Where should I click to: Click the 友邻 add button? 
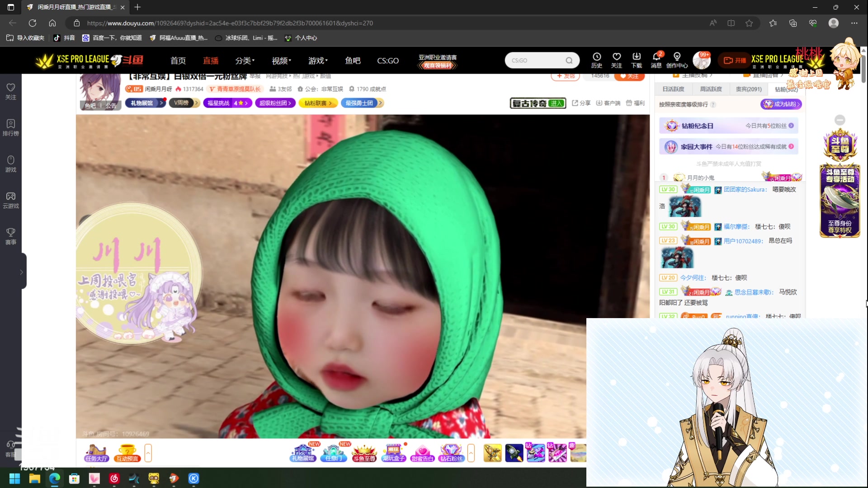pos(566,77)
